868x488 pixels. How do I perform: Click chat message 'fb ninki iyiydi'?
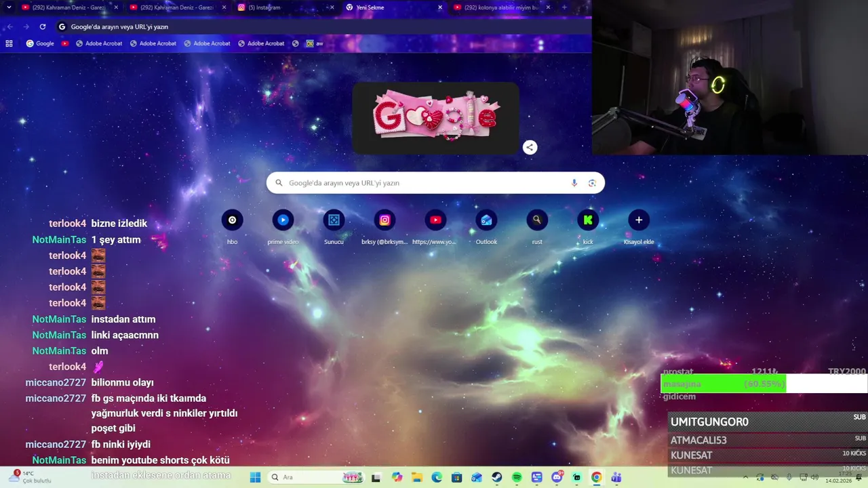[121, 445]
